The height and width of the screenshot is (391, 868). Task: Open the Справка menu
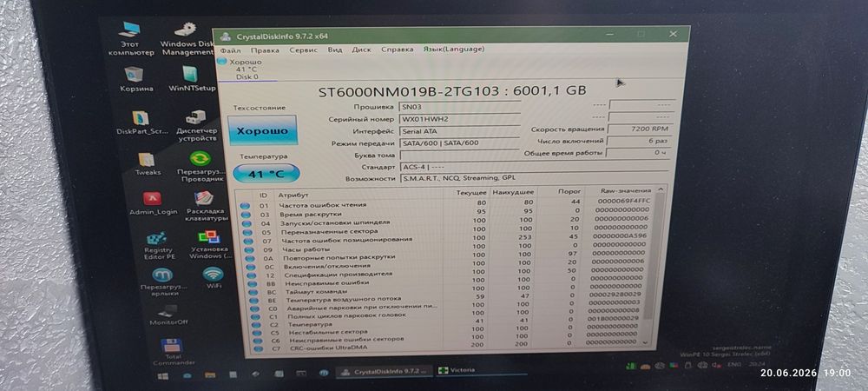click(397, 50)
